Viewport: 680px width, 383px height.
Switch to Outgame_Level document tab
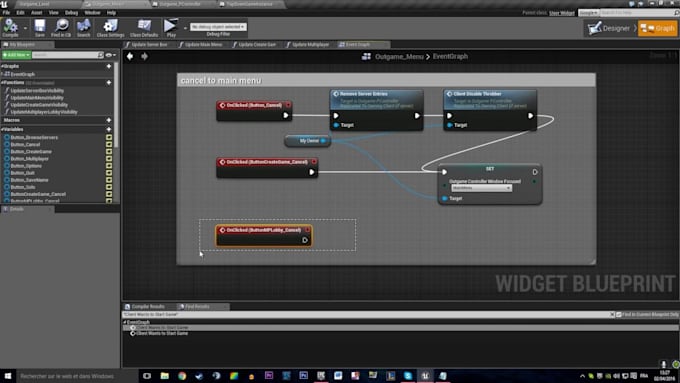(35, 4)
